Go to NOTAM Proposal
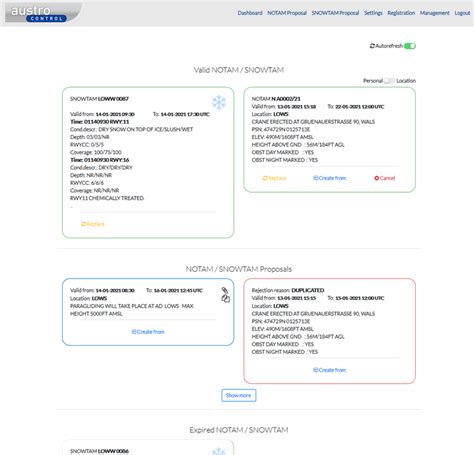The width and height of the screenshot is (474, 455). point(287,13)
